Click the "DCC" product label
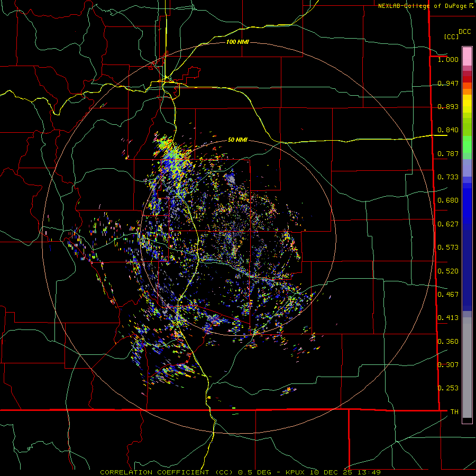This screenshot has width=476, height=476. pos(464,32)
